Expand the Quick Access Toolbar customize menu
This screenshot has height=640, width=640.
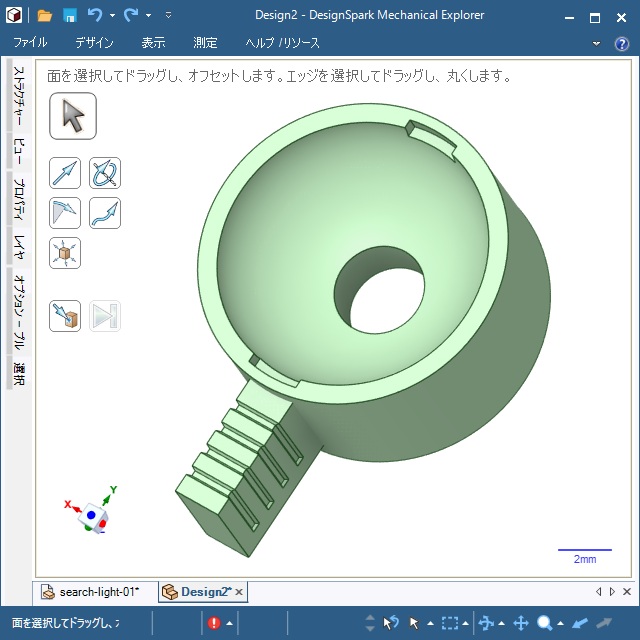(x=168, y=16)
